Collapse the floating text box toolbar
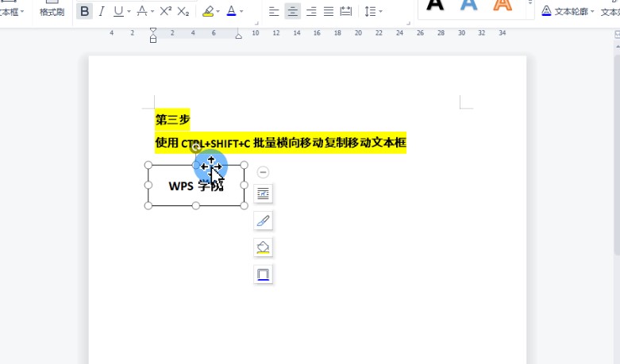This screenshot has height=364, width=620. 263,172
